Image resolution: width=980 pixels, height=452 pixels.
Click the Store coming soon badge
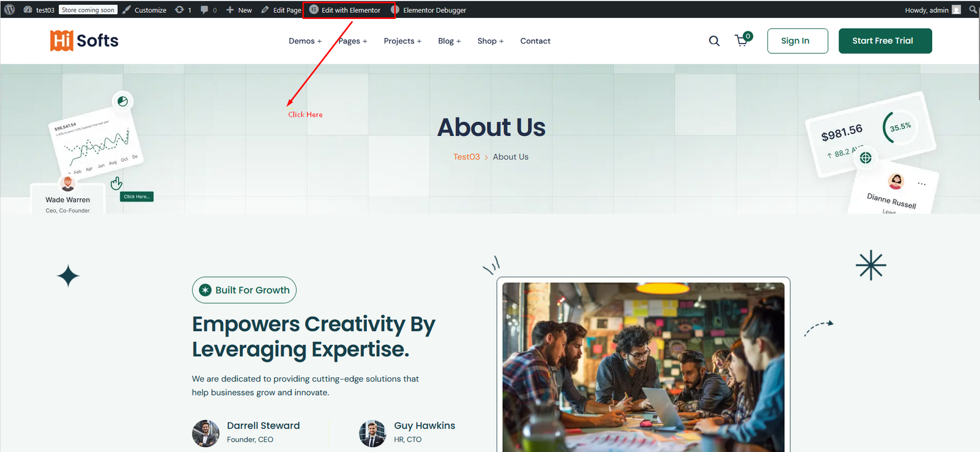point(88,10)
